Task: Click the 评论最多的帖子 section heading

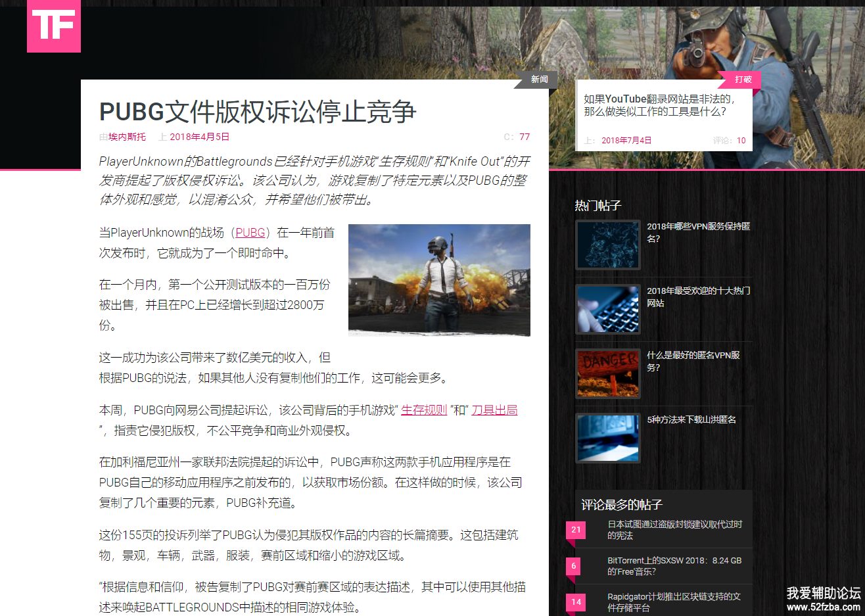Action: click(622, 505)
